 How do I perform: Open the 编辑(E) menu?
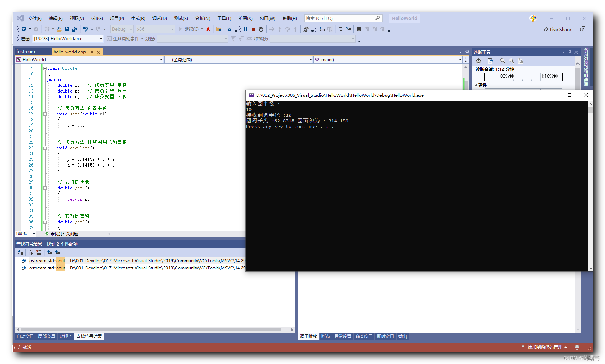tap(56, 19)
